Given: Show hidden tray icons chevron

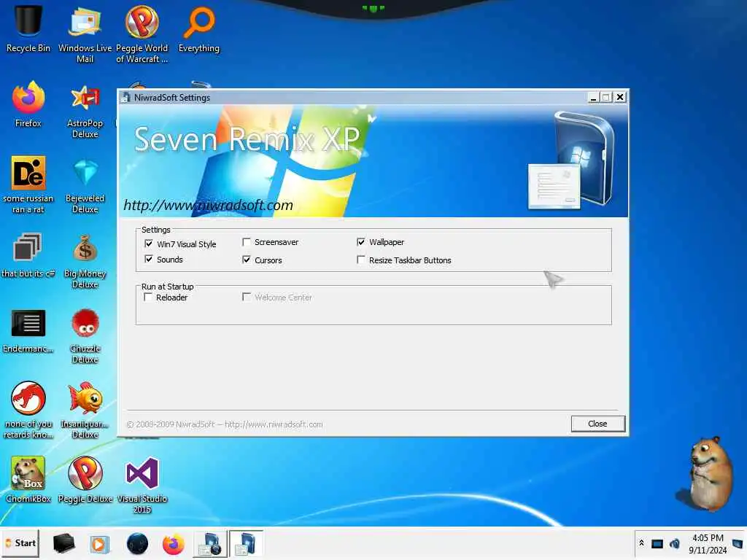Looking at the screenshot, I should (x=641, y=543).
